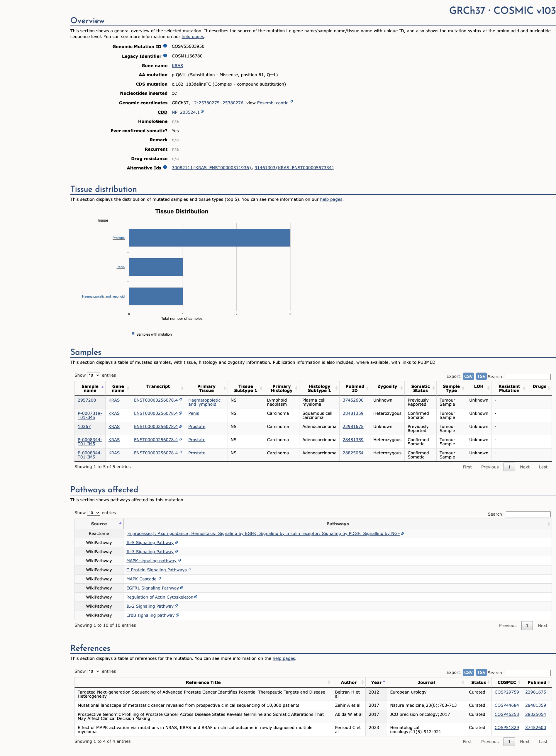The image size is (556, 756).
Task: Click external icon after Reactome 6 processes link
Action: tap(403, 533)
